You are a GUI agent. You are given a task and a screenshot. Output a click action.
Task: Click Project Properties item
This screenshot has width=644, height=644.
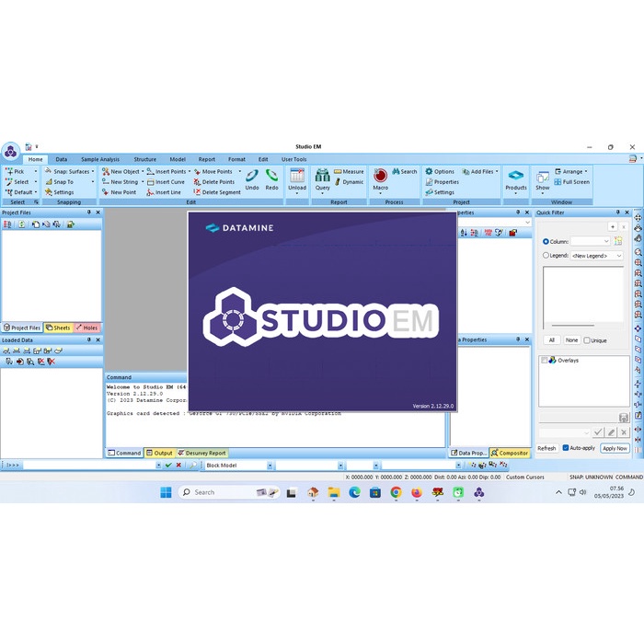click(443, 181)
